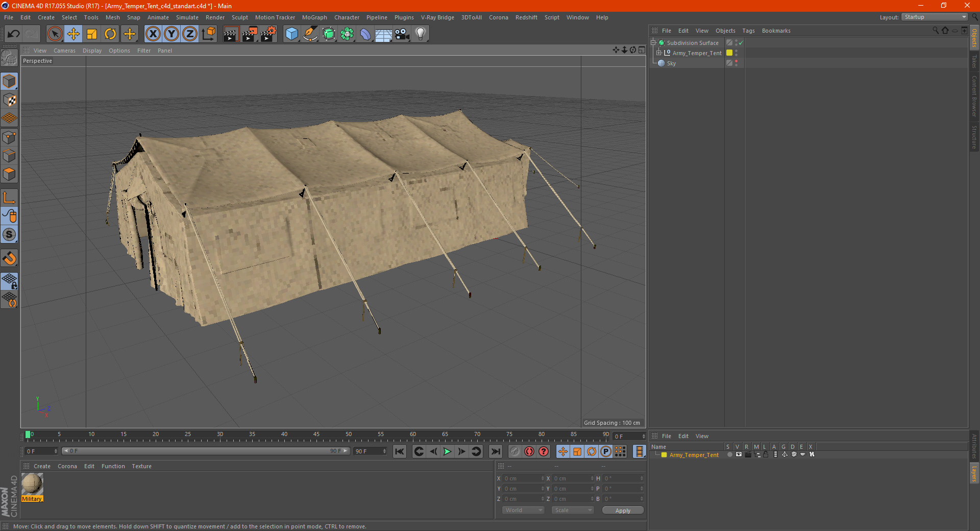Go to end of animation

click(x=495, y=451)
